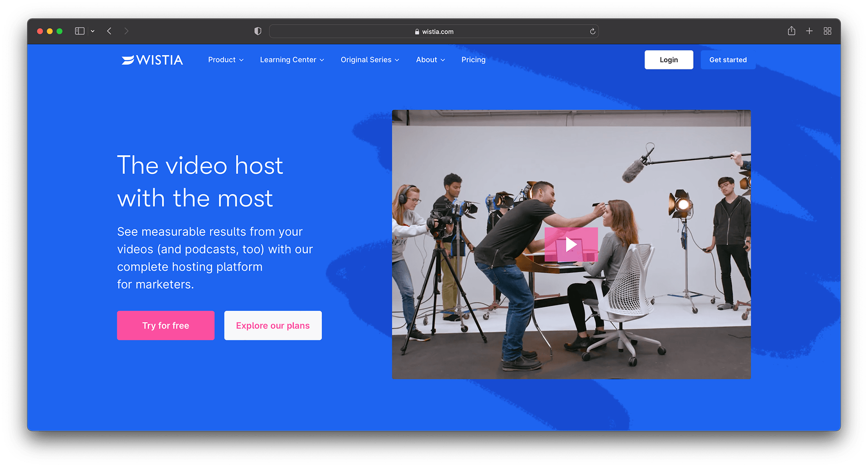
Task: Click the address bar input field
Action: pos(487,31)
